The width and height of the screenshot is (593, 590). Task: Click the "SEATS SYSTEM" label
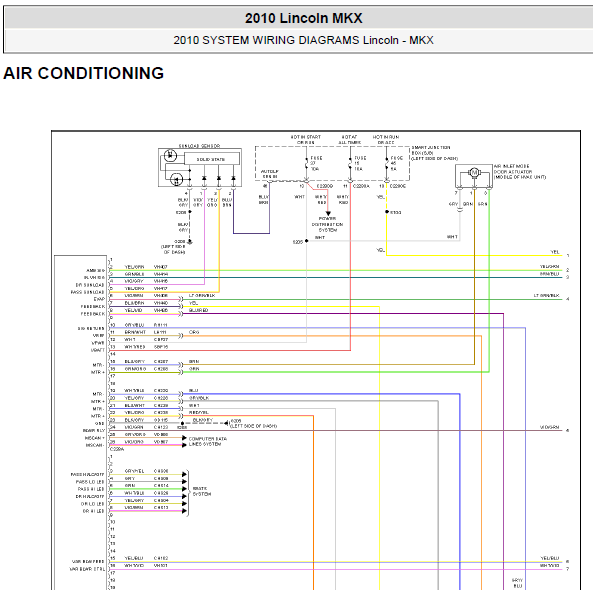click(x=202, y=491)
